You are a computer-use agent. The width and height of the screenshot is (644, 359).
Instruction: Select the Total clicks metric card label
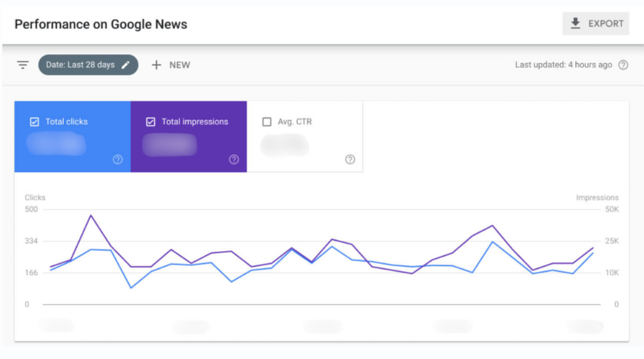[x=67, y=121]
